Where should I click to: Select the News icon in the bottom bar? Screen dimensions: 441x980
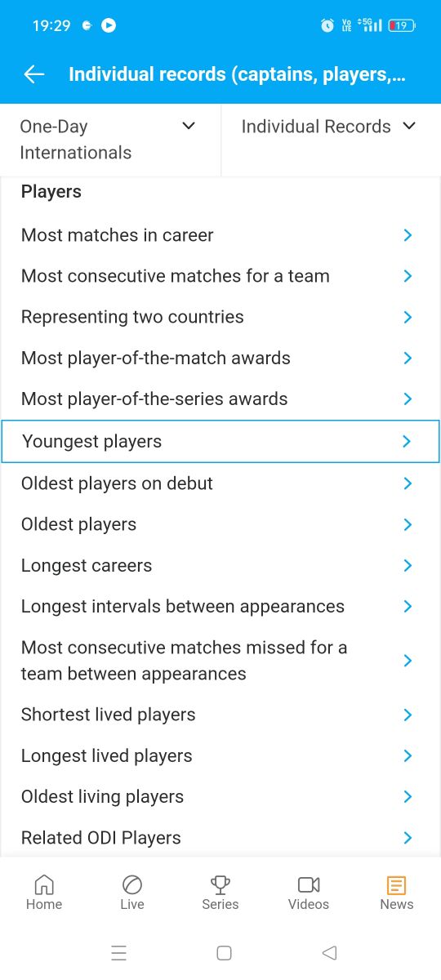[x=397, y=884]
